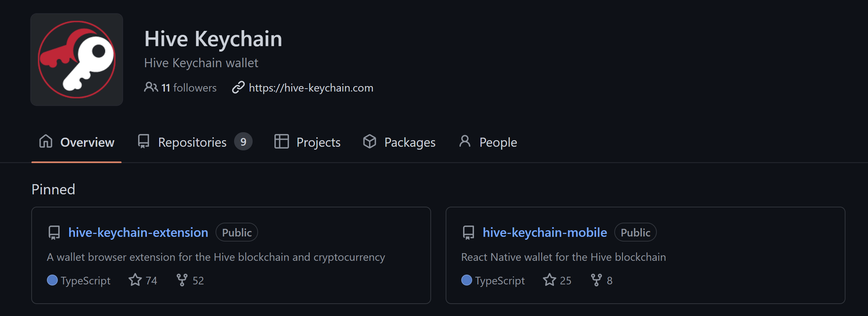The image size is (868, 316).
Task: Visit the https://hive-keychain.com website link
Action: tap(311, 88)
